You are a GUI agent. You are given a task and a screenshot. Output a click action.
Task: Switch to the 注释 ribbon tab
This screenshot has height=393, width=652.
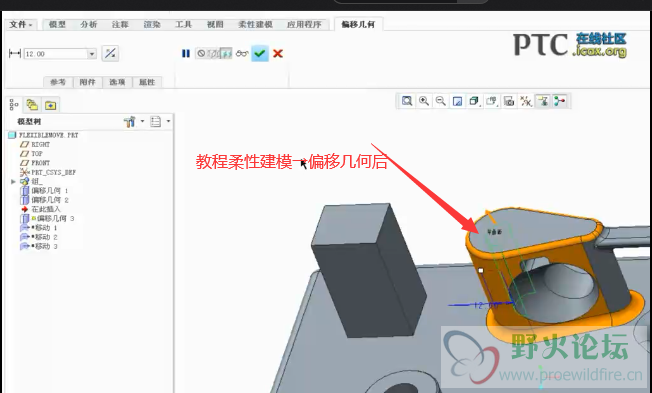point(120,25)
